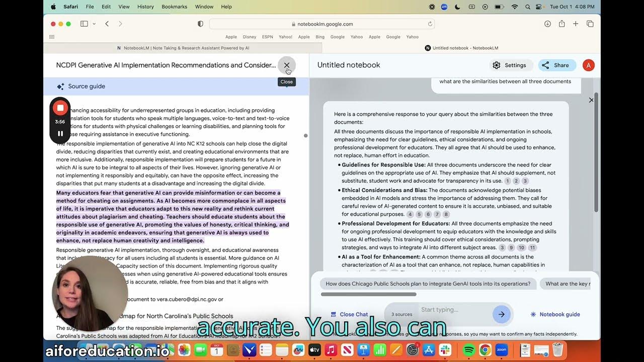Click the Share notebook button
The height and width of the screenshot is (362, 644).
point(556,65)
